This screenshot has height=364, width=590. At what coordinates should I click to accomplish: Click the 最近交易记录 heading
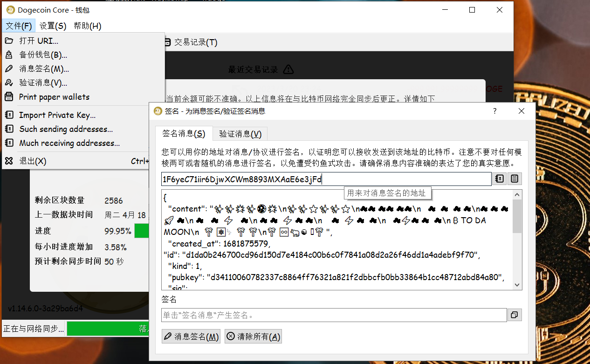pyautogui.click(x=253, y=70)
